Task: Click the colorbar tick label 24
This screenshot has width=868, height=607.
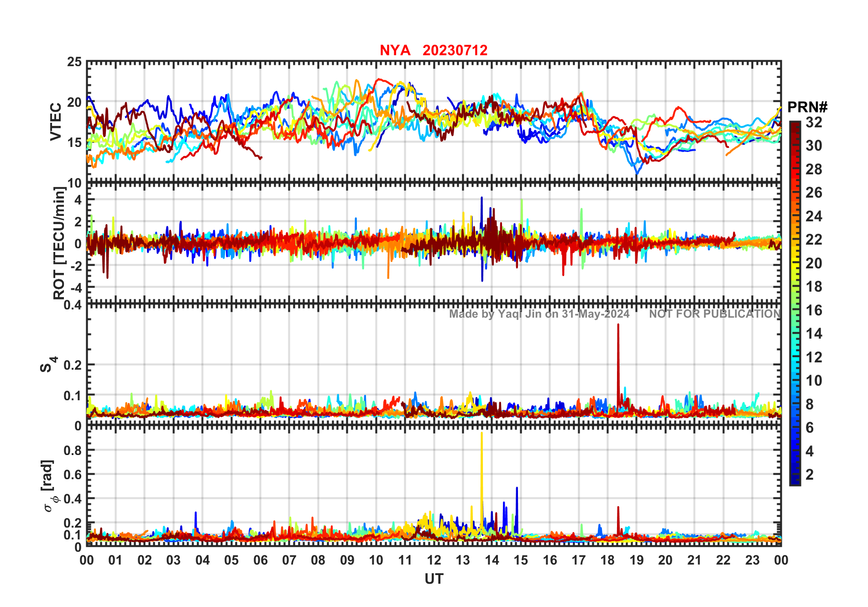Action: (814, 216)
